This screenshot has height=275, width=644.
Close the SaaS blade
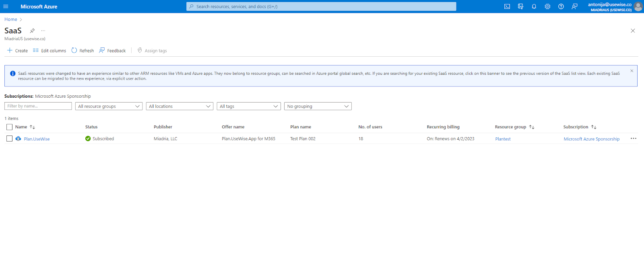[x=633, y=31]
